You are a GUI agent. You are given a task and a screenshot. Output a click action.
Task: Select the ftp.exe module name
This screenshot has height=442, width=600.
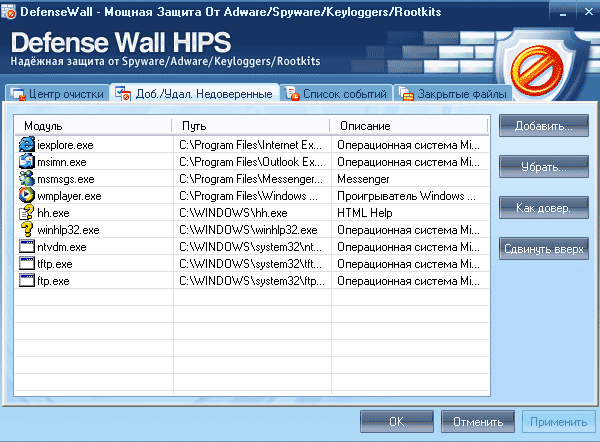tap(53, 281)
